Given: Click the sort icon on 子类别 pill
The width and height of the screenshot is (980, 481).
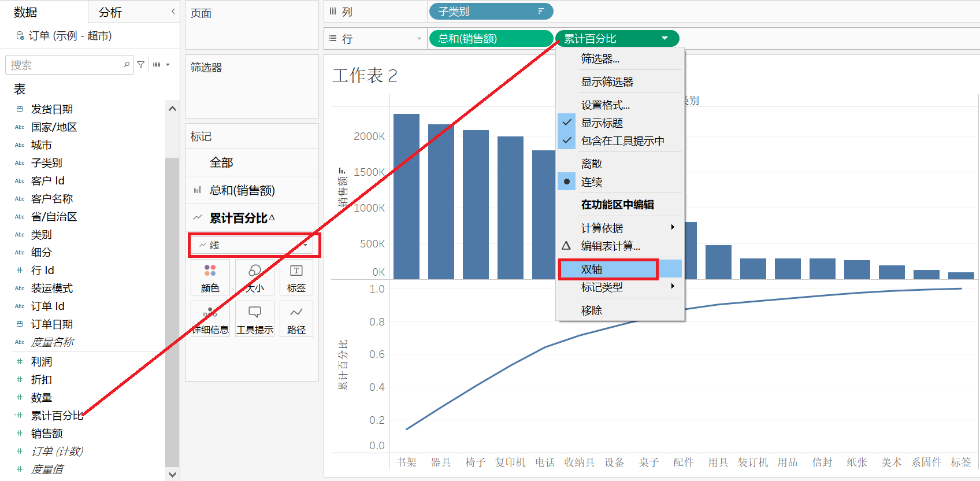Looking at the screenshot, I should (x=541, y=11).
